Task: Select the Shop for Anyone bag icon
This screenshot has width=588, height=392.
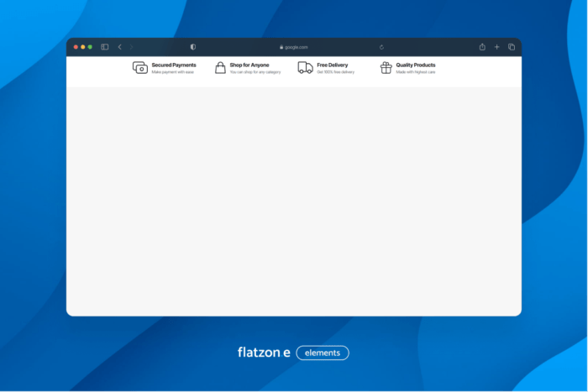Action: [x=220, y=68]
